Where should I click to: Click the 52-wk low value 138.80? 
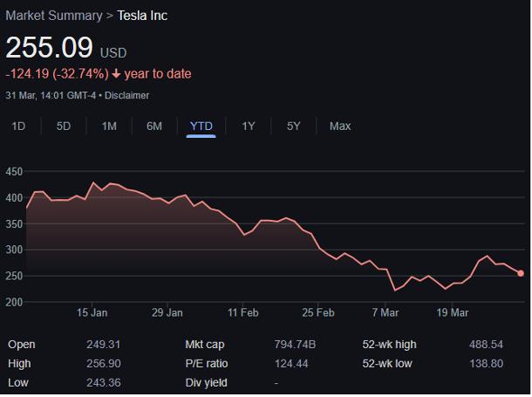(x=486, y=364)
